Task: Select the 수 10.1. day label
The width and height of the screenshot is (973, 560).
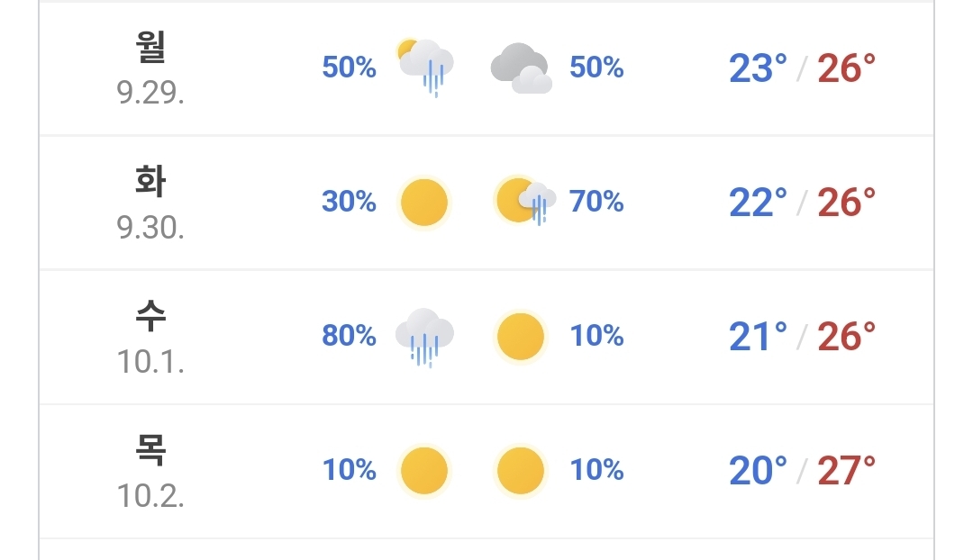Action: pyautogui.click(x=150, y=337)
